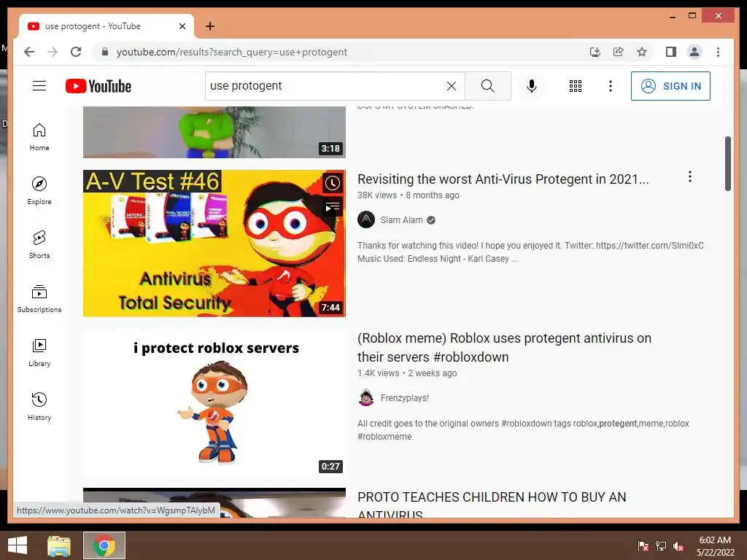The width and height of the screenshot is (747, 560).
Task: Bookmark this tab with the star icon
Action: click(642, 52)
